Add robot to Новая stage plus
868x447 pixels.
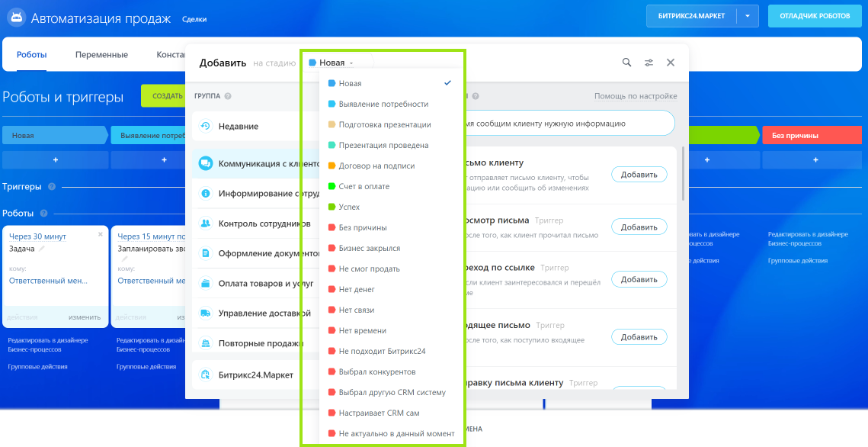(x=56, y=159)
